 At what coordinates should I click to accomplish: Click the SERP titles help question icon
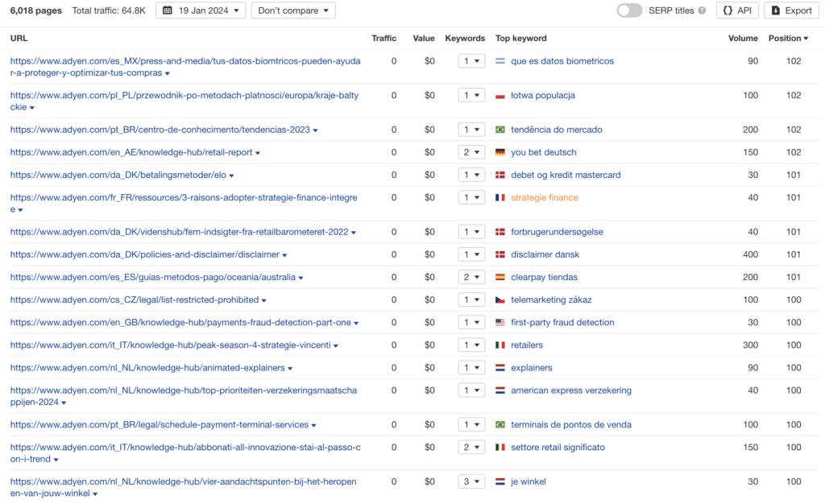point(702,10)
